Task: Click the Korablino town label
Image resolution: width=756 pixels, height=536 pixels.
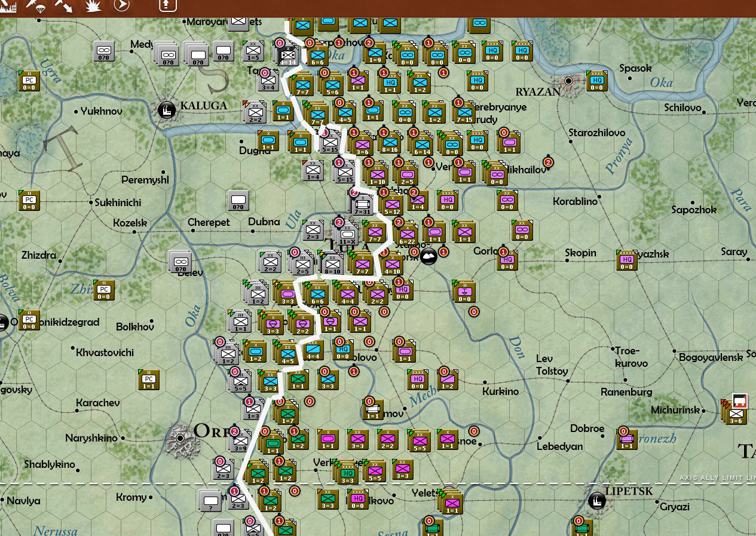Action: (576, 201)
